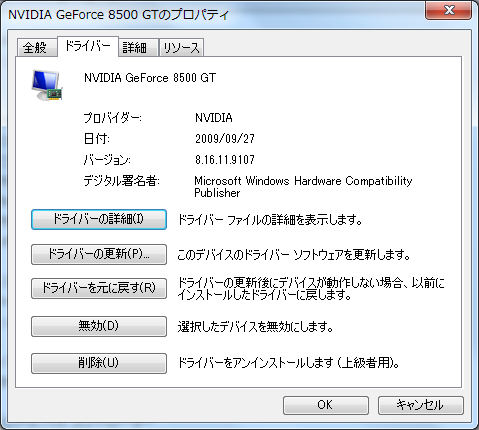
Task: Click description ドライバー ファイルの詳細を表示します。
Action: click(x=270, y=220)
